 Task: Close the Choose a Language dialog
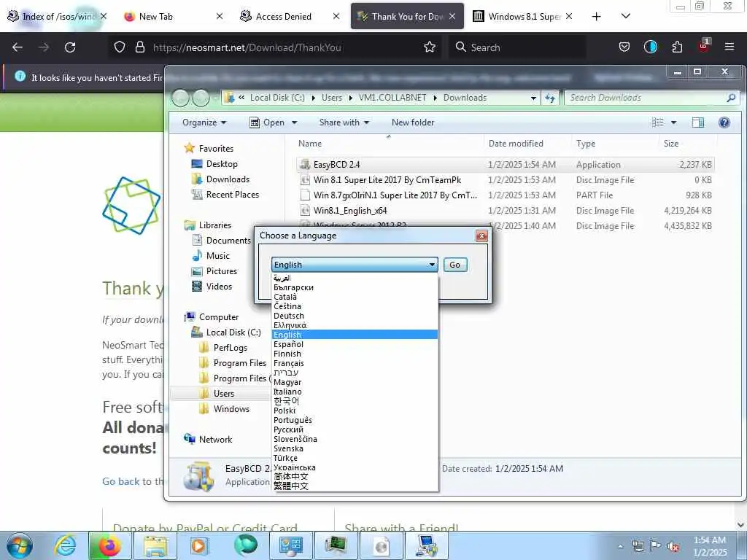coord(481,236)
